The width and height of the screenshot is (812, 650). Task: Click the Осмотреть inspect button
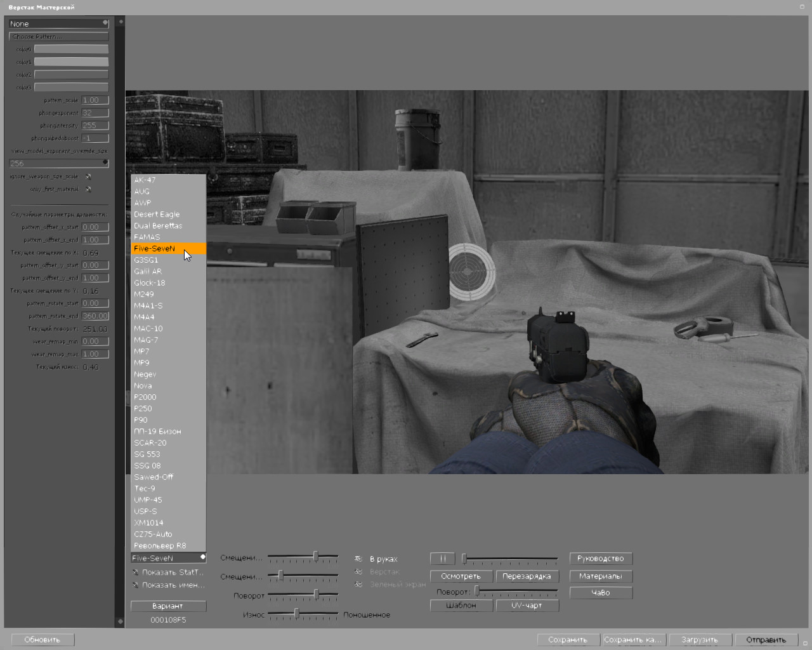(x=461, y=576)
